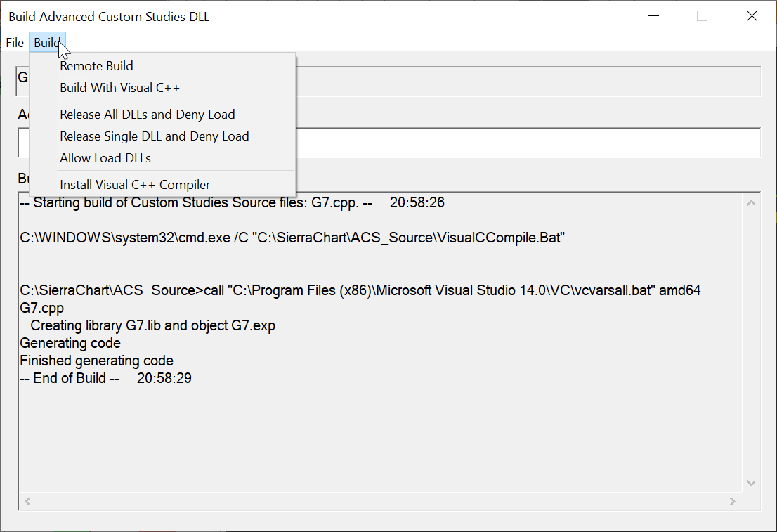Click the grey source file field at top
This screenshot has height=532, width=777.
click(527, 81)
